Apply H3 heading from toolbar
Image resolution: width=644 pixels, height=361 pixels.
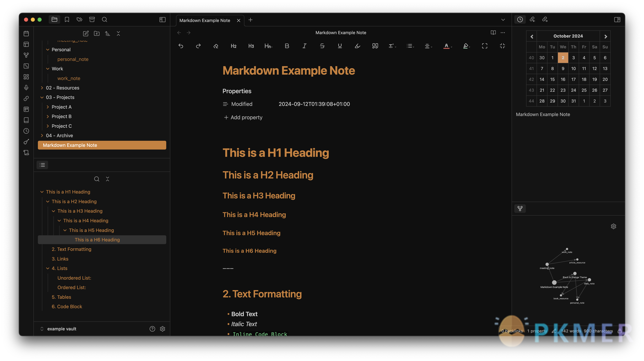tap(251, 46)
